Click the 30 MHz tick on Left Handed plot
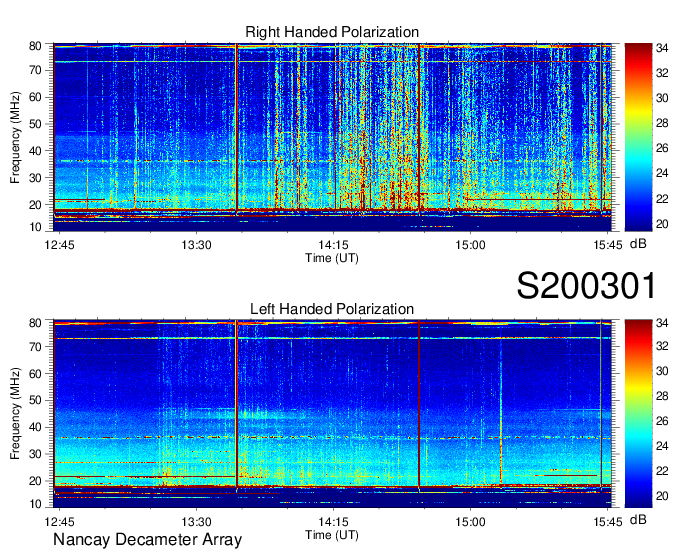 35,454
